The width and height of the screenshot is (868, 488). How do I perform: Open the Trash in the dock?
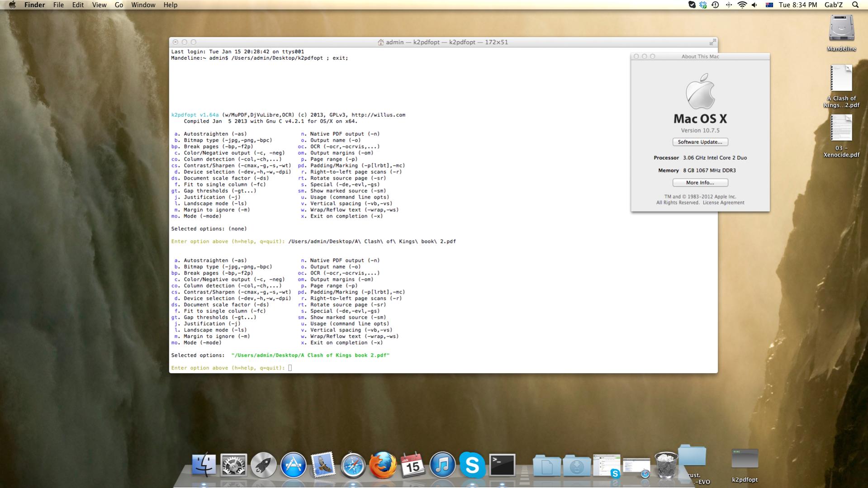point(666,465)
